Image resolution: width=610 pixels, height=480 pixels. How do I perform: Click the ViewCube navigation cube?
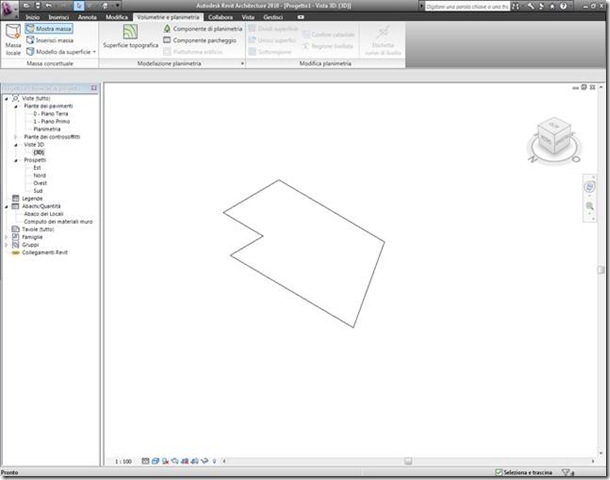[x=554, y=137]
